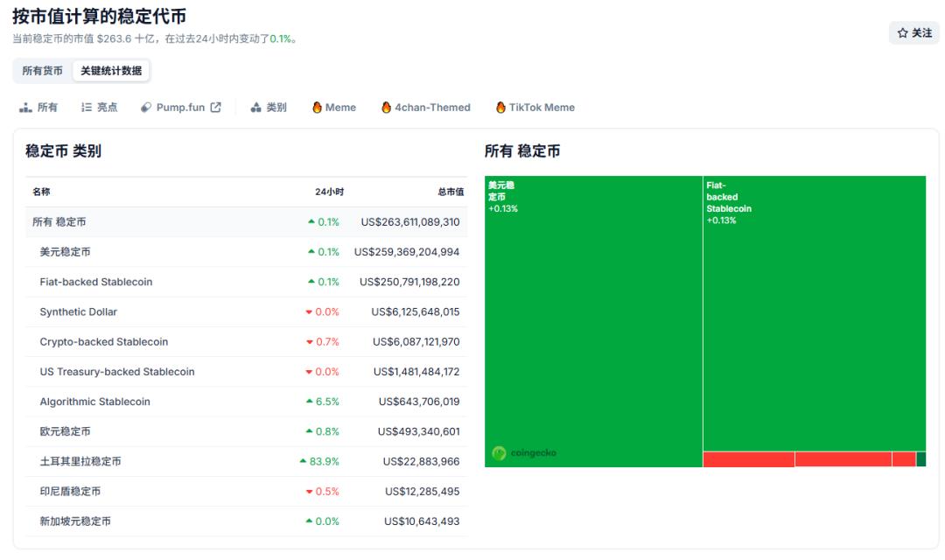Click the fire icon beside 4chan-Themed
Image resolution: width=945 pixels, height=560 pixels.
pos(386,108)
